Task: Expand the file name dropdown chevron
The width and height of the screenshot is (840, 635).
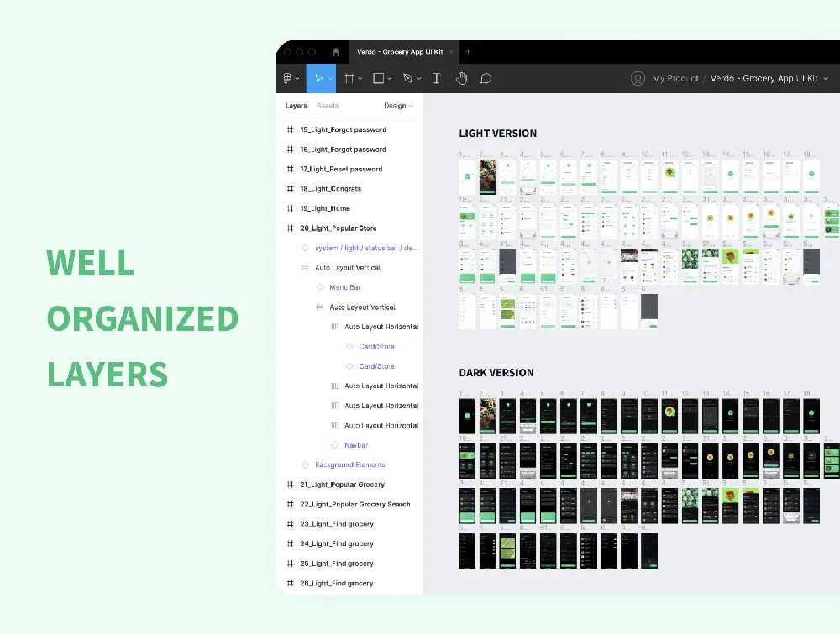Action: pyautogui.click(x=826, y=78)
